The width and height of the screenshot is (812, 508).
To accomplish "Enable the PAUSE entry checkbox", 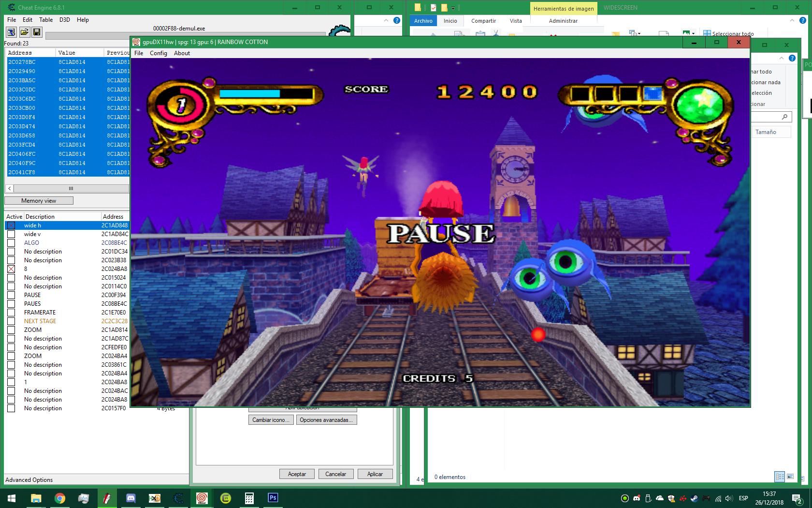I will [x=11, y=295].
